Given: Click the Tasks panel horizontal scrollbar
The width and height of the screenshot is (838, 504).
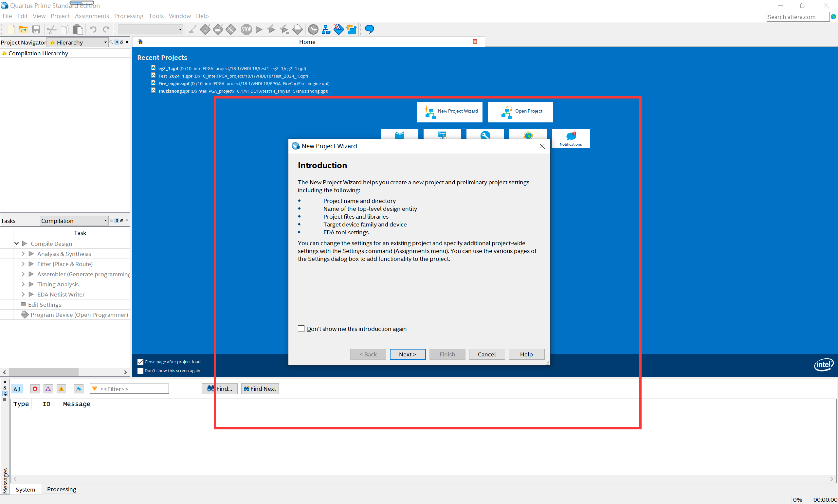Looking at the screenshot, I should click(x=44, y=372).
